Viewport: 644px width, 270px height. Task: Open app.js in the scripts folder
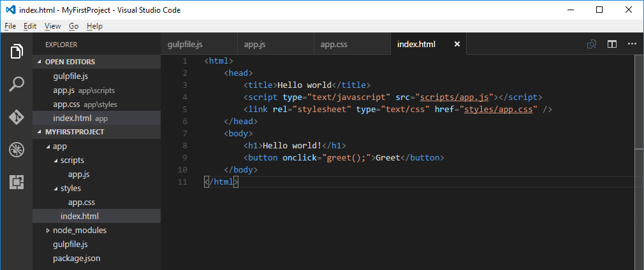click(x=96, y=174)
